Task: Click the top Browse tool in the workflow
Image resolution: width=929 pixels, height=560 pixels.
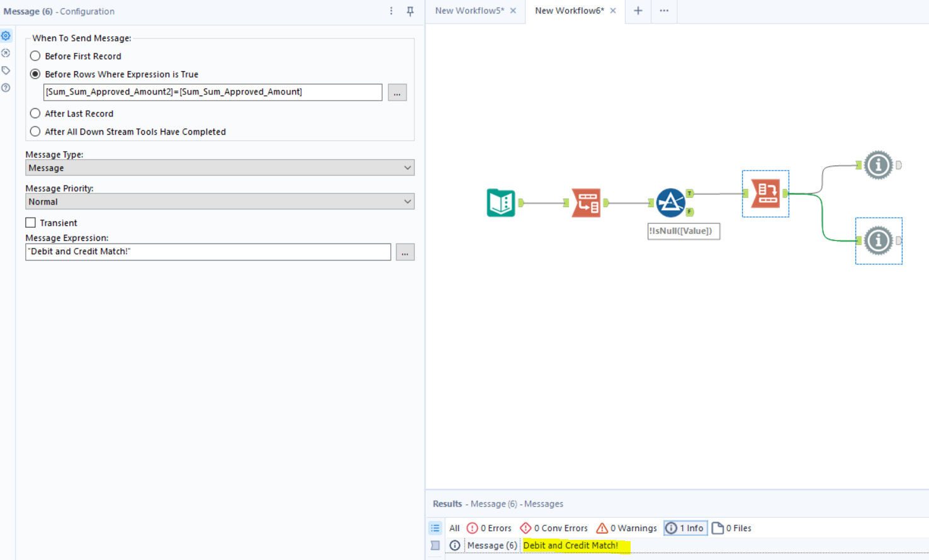Action: pos(879,165)
